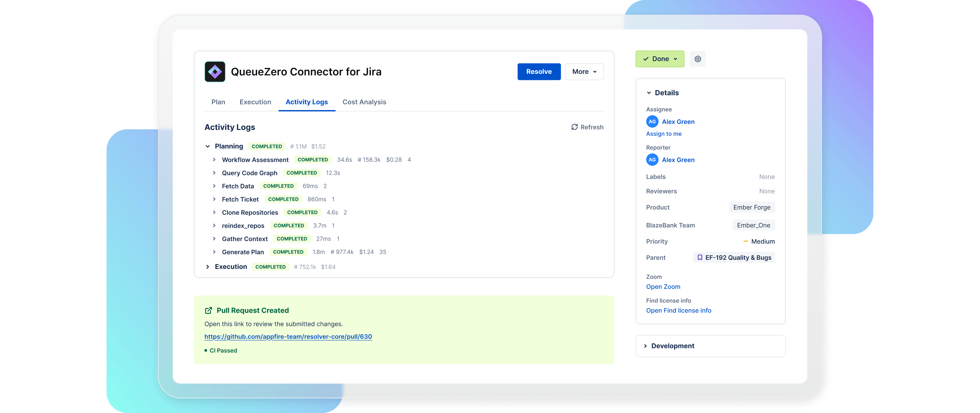Expand the Query Code Graph row
This screenshot has width=980, height=413.
[x=214, y=173]
